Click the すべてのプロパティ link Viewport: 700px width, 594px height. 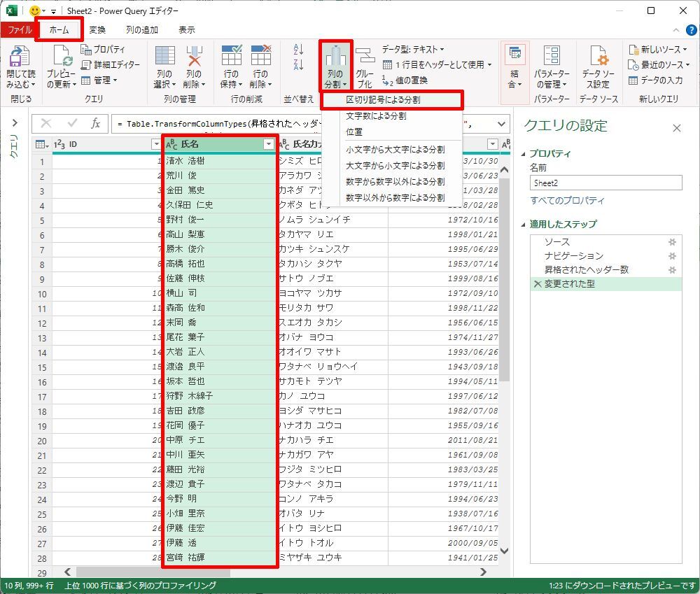pos(567,201)
